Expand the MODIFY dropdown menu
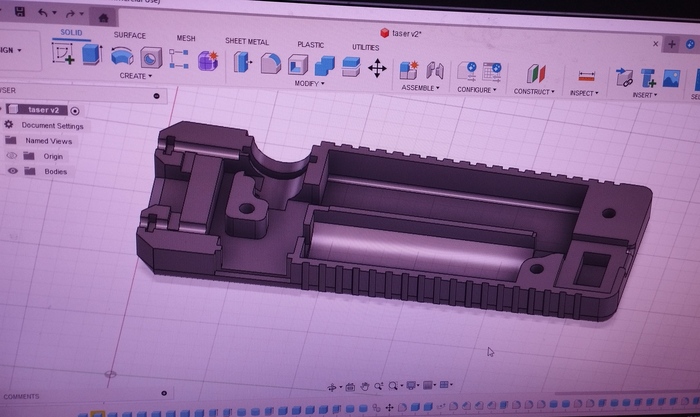The width and height of the screenshot is (700, 417). 308,83
